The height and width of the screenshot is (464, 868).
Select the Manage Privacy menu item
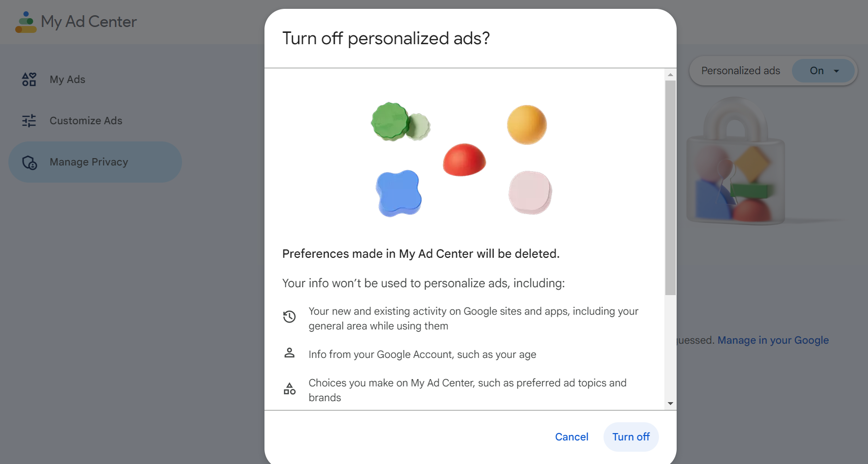95,162
